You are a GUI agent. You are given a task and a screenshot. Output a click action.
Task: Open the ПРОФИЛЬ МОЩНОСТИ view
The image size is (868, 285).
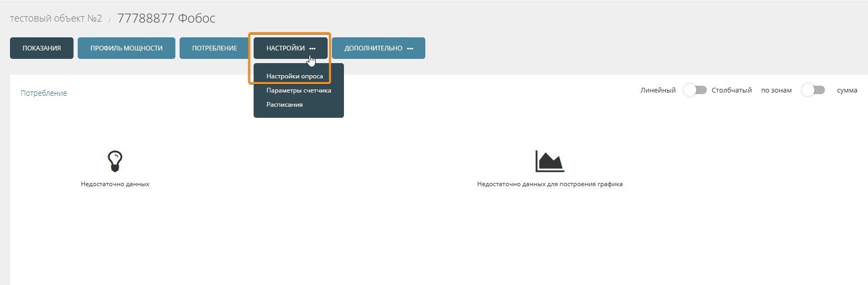[x=126, y=48]
